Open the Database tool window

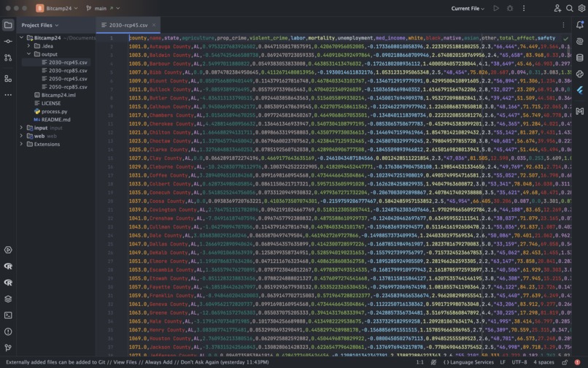click(x=580, y=58)
